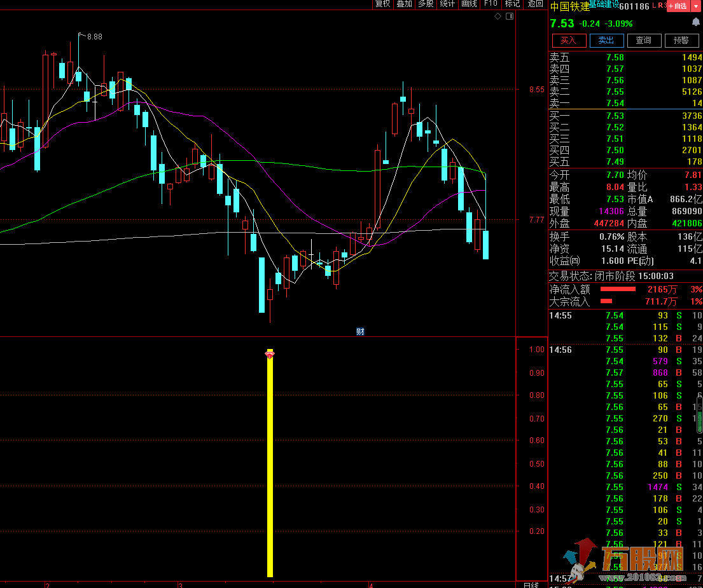The height and width of the screenshot is (588, 703).
Task: Click the alert bell icon
Action: click(x=696, y=22)
